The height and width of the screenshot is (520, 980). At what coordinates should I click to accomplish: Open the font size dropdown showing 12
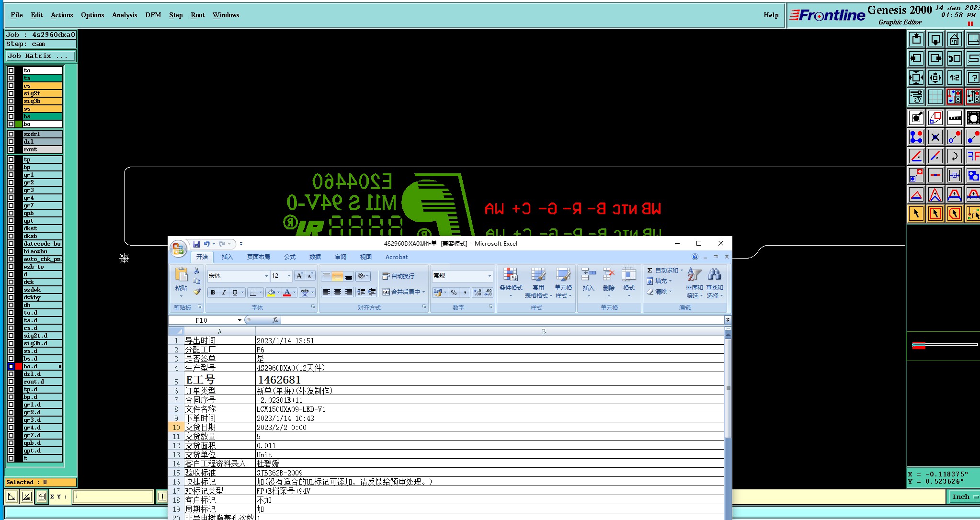(x=289, y=276)
